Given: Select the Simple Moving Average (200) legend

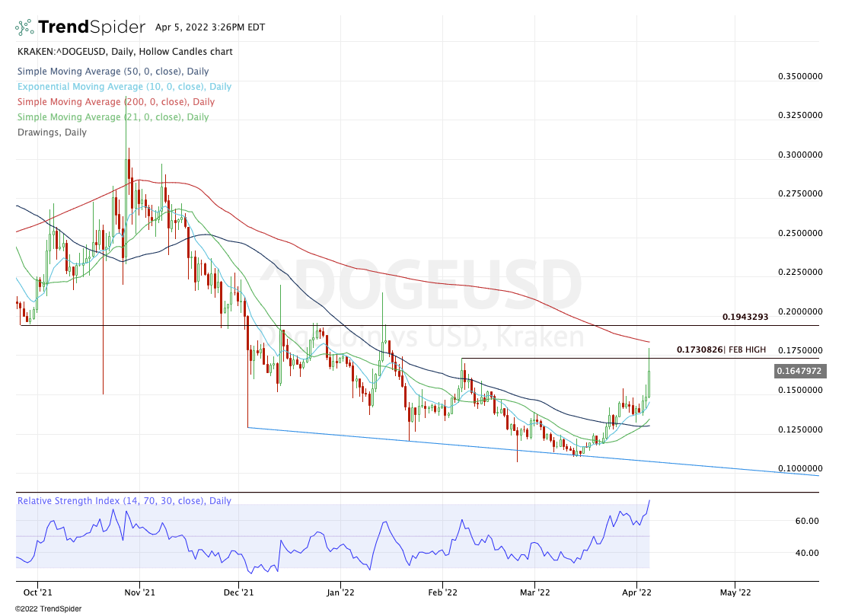Looking at the screenshot, I should click(x=116, y=101).
